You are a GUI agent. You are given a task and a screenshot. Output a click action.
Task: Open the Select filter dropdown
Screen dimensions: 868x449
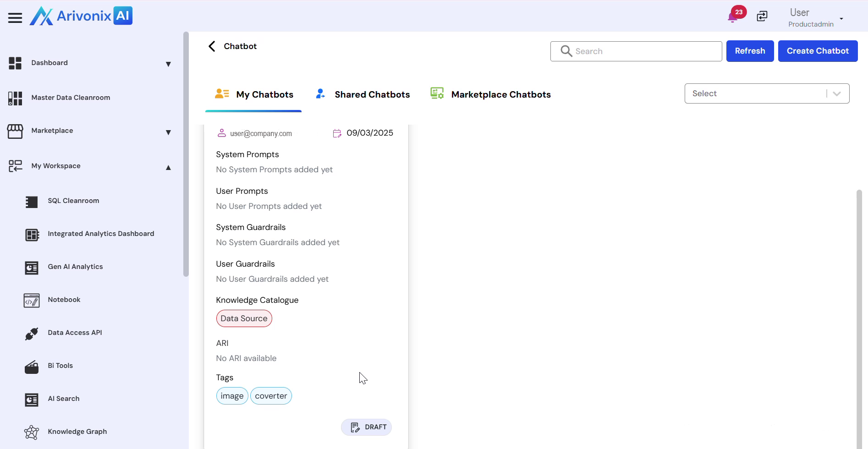pos(766,93)
